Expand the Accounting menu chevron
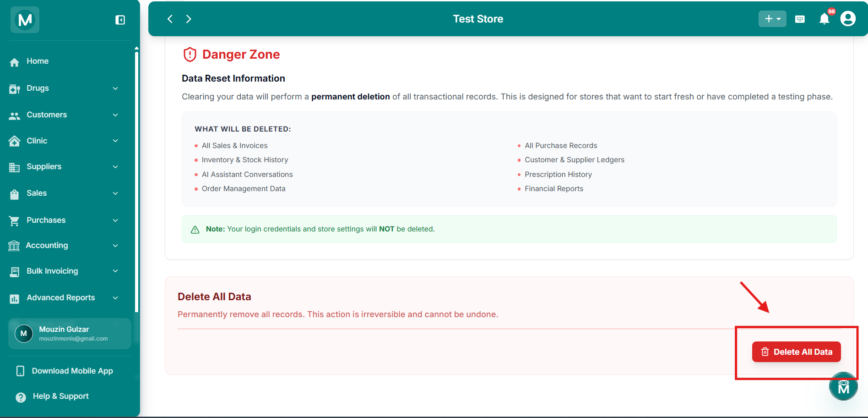Image resolution: width=868 pixels, height=418 pixels. tap(115, 246)
